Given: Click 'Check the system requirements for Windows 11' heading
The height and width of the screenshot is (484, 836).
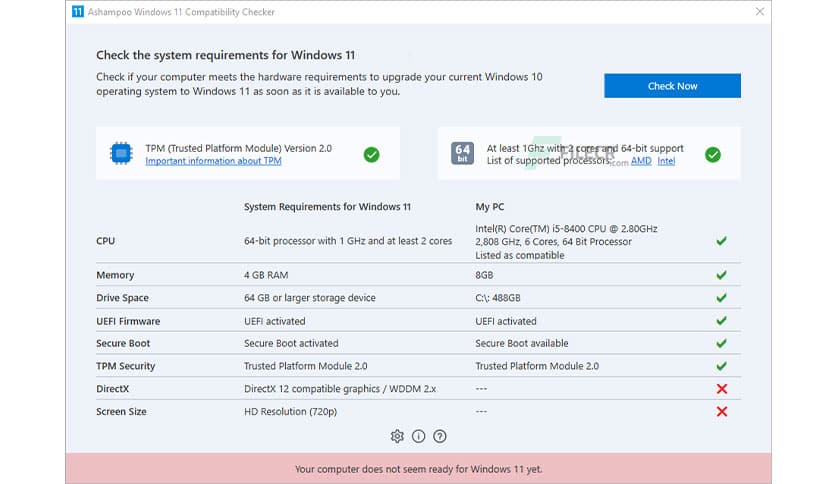Looking at the screenshot, I should [226, 55].
